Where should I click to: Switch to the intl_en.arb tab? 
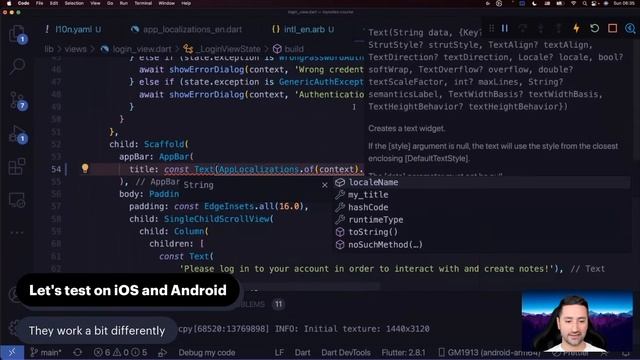(303, 29)
